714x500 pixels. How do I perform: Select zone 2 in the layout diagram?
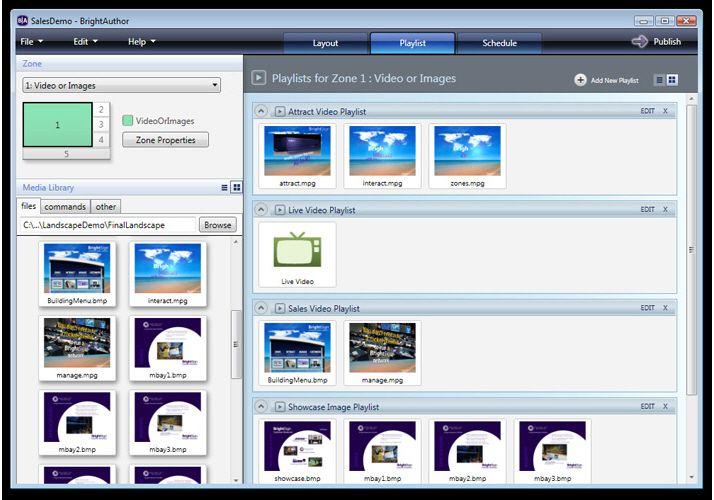[x=101, y=109]
